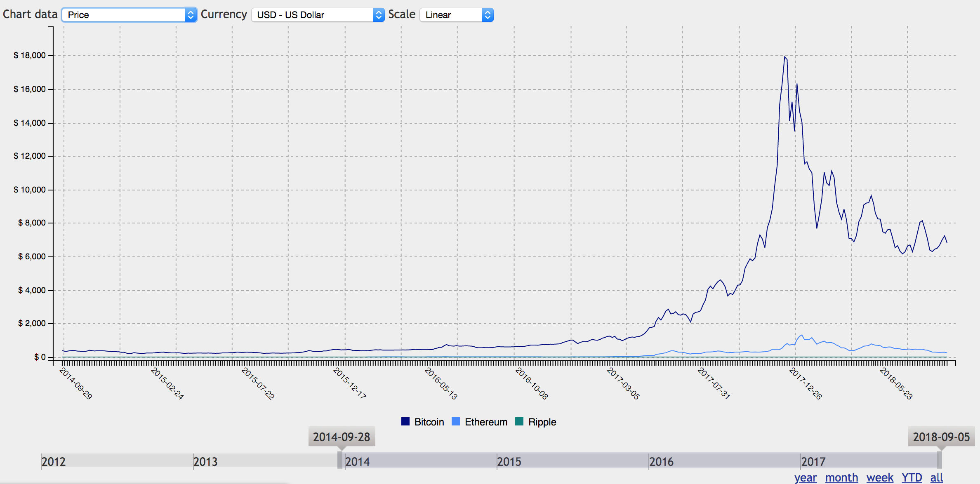Click the teal Ripple swatch
Image resolution: width=980 pixels, height=484 pixels.
[519, 421]
